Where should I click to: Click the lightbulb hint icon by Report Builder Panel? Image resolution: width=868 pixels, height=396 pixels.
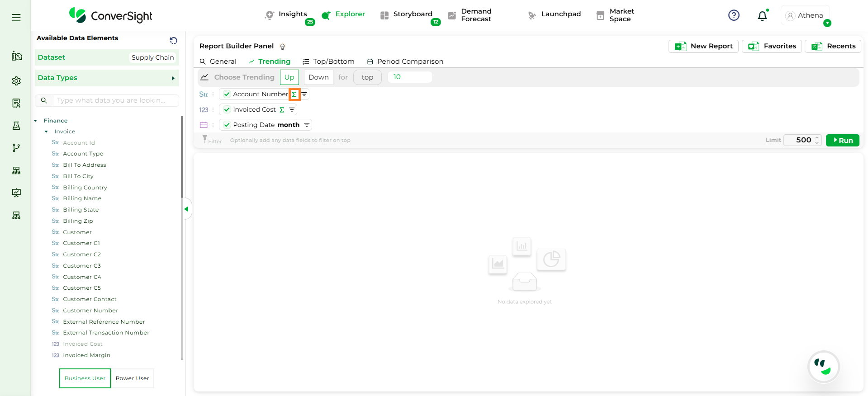click(x=283, y=47)
